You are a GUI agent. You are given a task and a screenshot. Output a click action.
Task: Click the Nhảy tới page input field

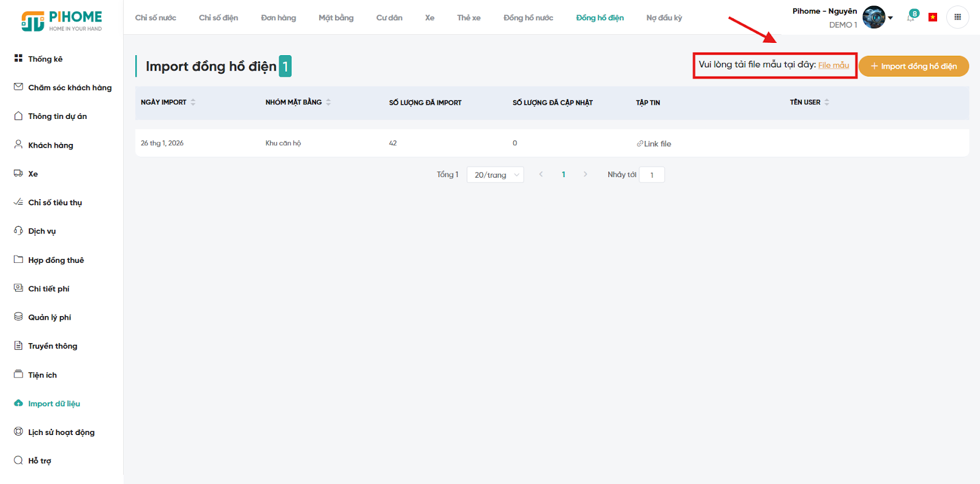tap(652, 175)
